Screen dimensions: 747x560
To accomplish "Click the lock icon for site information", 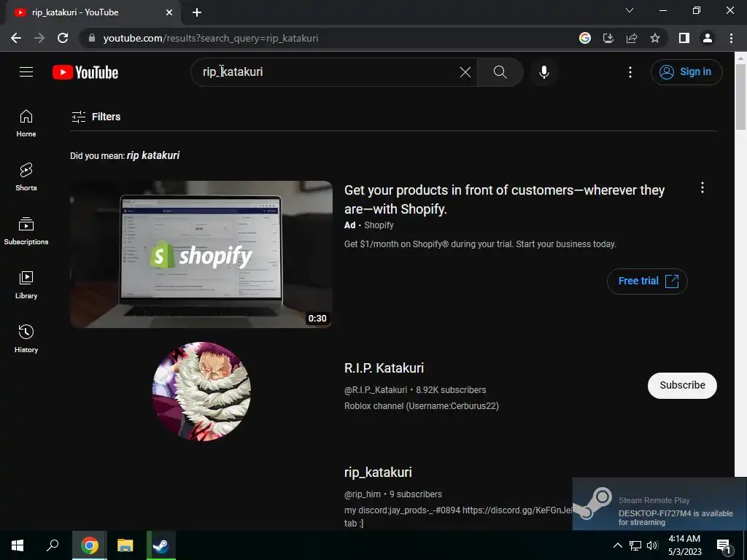I will tap(91, 38).
